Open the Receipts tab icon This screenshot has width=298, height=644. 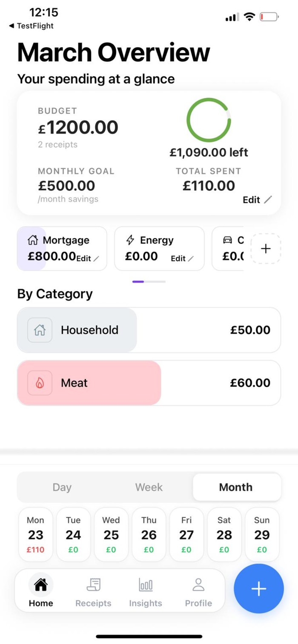[x=93, y=585]
